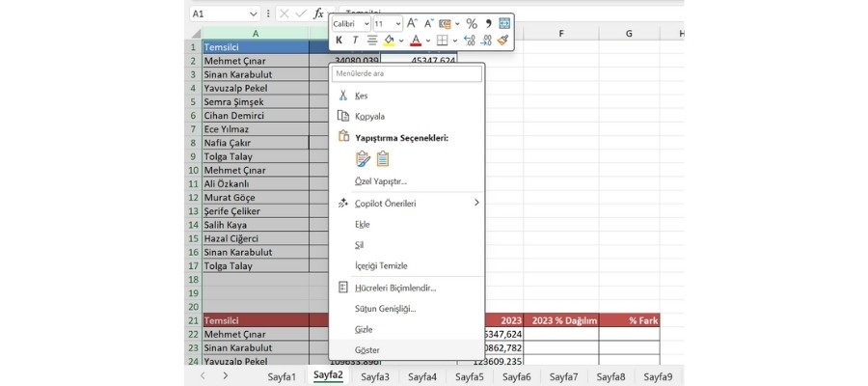This screenshot has width=868, height=386.
Task: Choose Göster from the context menu
Action: point(366,348)
